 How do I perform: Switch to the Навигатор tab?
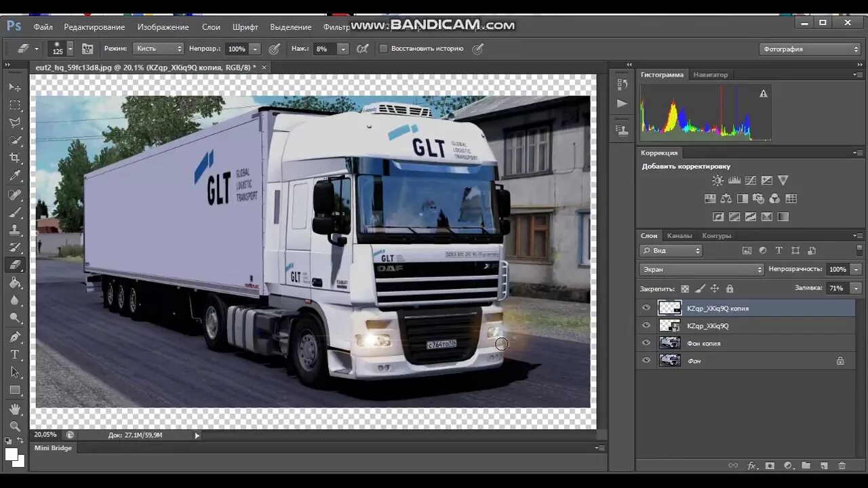click(710, 75)
